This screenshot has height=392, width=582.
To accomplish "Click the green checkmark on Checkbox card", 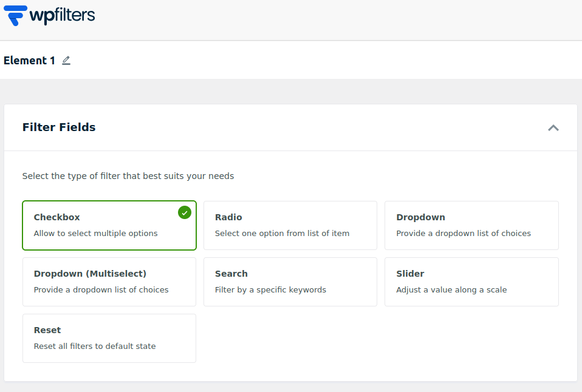I will pos(185,212).
